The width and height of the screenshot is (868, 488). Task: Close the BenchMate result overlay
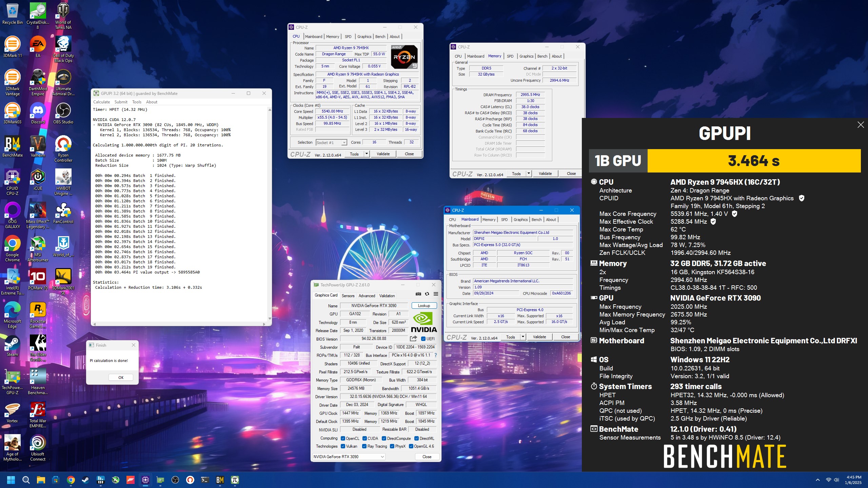pyautogui.click(x=861, y=125)
